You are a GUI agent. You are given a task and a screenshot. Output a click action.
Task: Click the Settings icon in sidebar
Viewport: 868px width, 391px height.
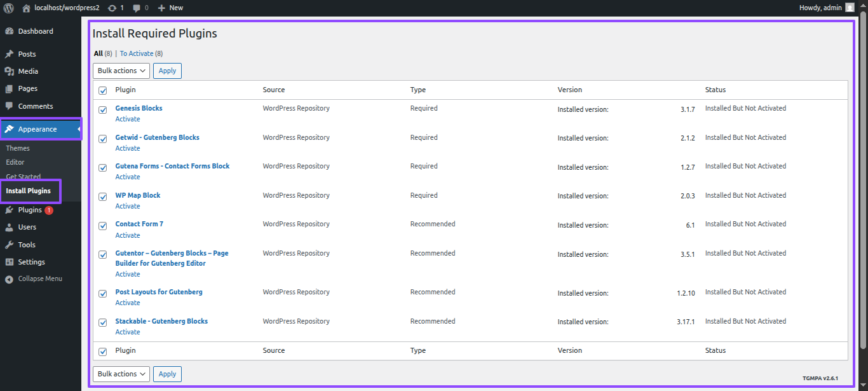point(9,262)
